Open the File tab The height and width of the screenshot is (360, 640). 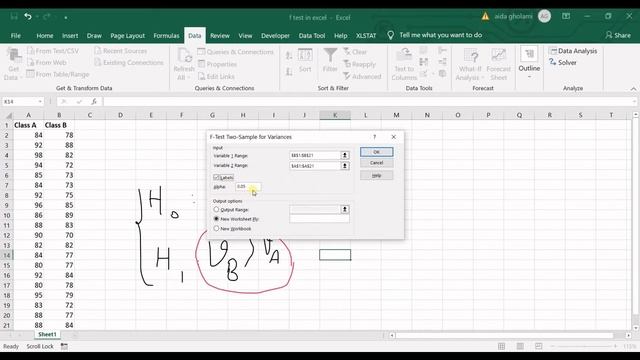(x=16, y=36)
